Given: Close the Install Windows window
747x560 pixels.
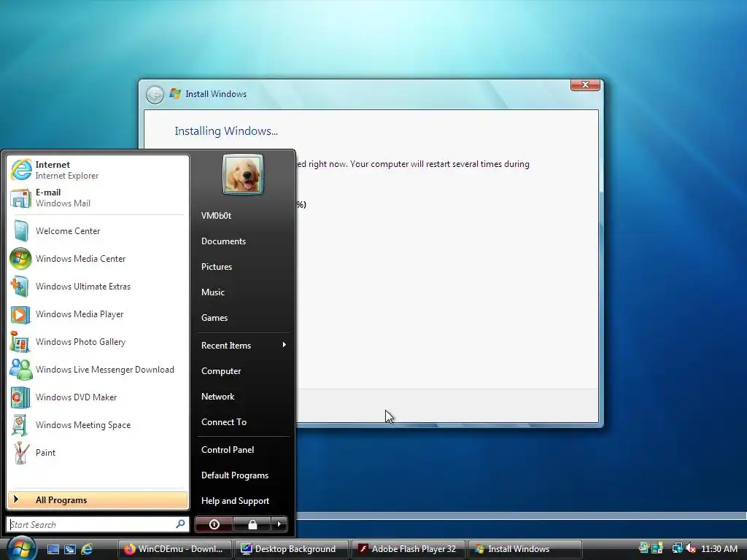Looking at the screenshot, I should 585,85.
